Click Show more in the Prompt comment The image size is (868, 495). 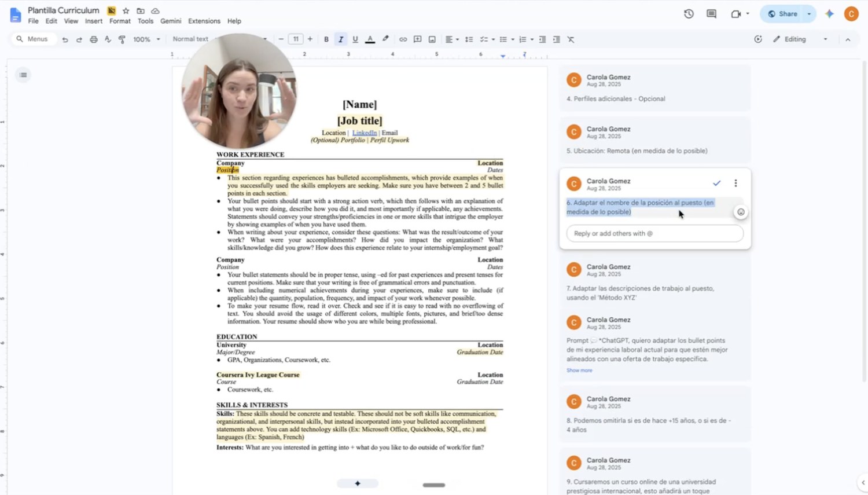(x=579, y=370)
